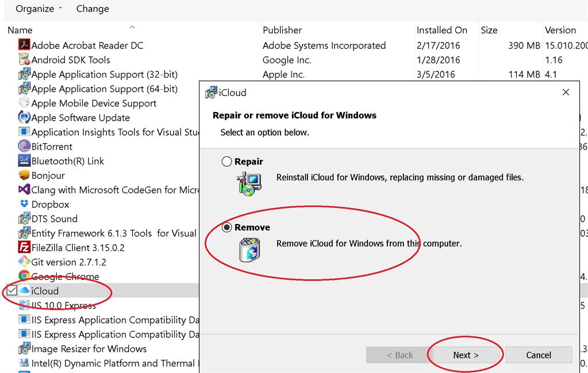The image size is (588, 373).
Task: Sort programs by Publisher column
Action: coord(282,30)
